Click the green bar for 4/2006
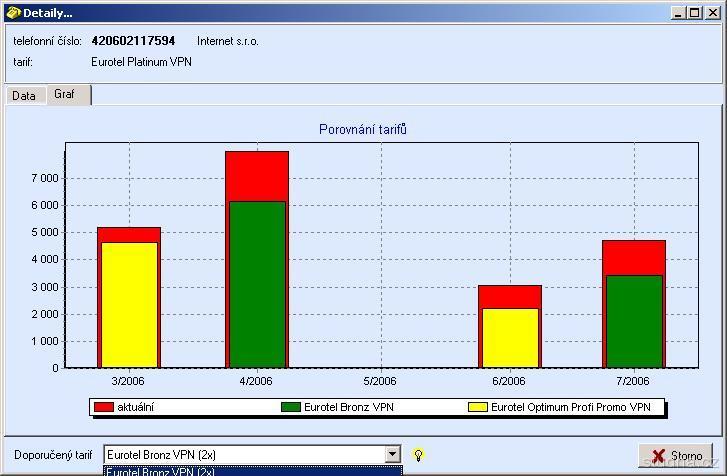The height and width of the screenshot is (476, 727). 257,285
